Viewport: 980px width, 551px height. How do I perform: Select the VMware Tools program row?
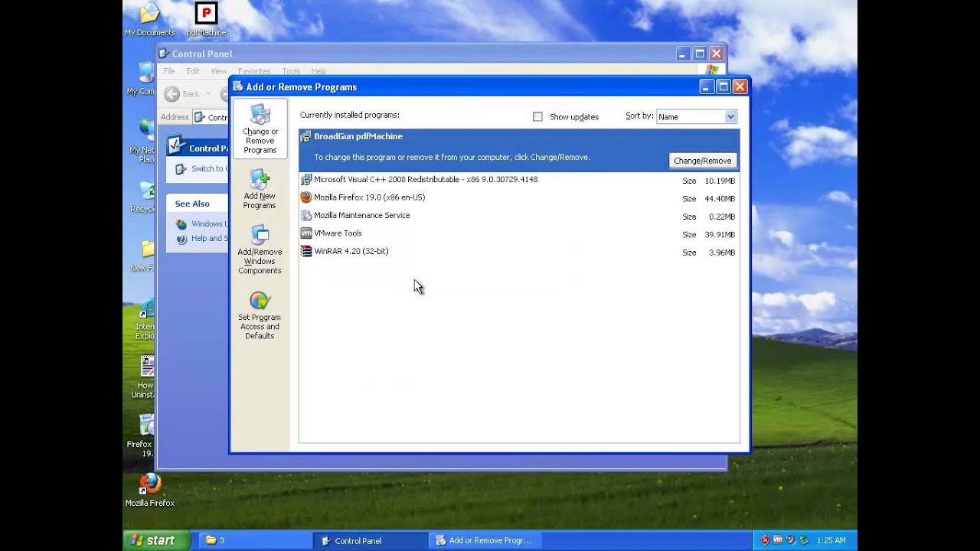tap(518, 233)
